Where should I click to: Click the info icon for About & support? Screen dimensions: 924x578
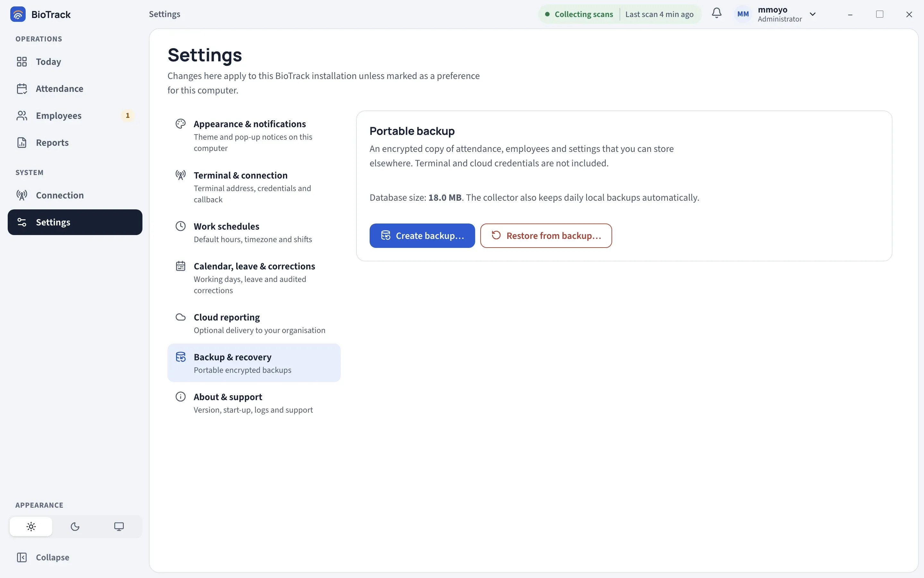tap(181, 397)
